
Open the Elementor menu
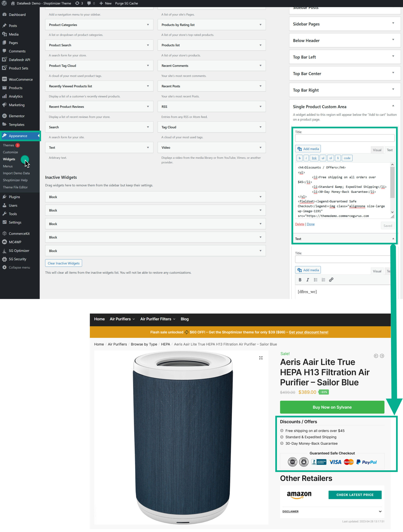(17, 116)
